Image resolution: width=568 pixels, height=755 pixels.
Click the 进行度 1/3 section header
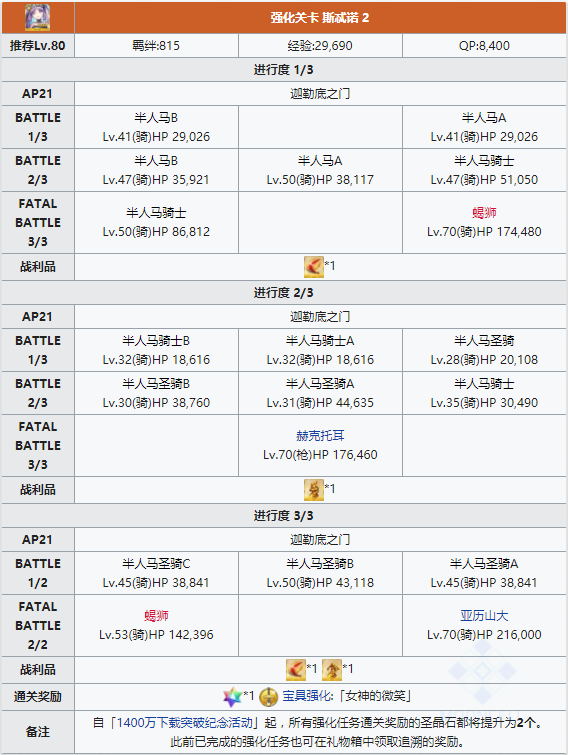pos(284,70)
